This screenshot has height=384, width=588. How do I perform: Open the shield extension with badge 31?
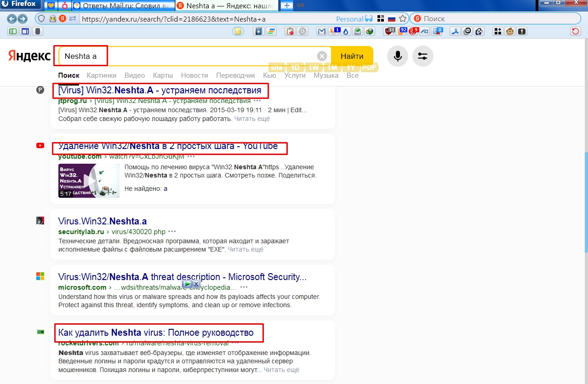point(389,31)
